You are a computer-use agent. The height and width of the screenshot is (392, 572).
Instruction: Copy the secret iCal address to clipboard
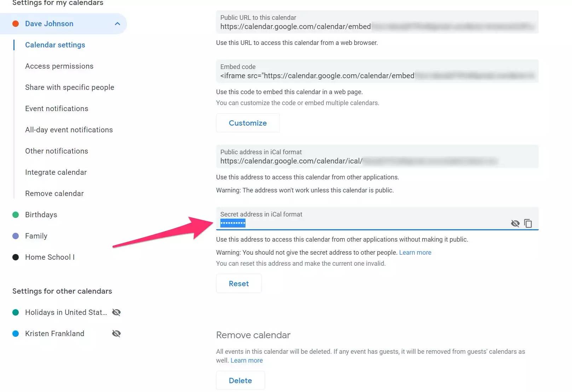tap(528, 224)
